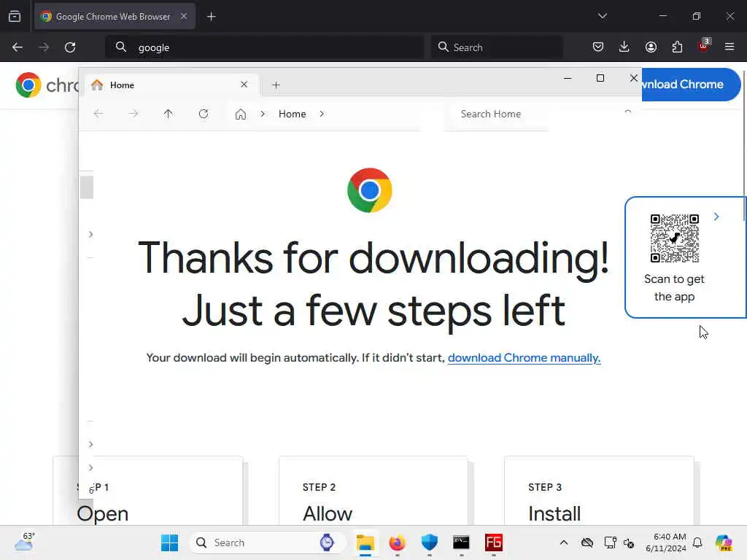Click the Chrome logo in site header
Viewport: 747px width, 560px height.
[x=28, y=85]
